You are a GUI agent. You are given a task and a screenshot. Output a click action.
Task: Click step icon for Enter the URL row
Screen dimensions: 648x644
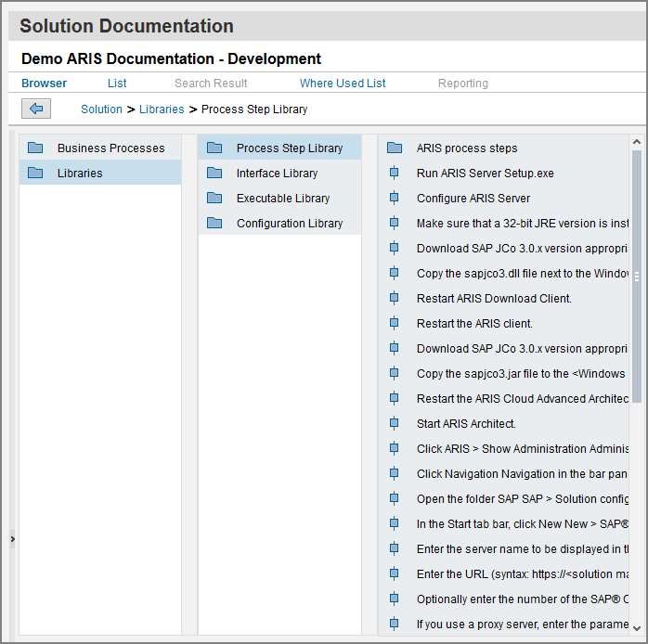pyautogui.click(x=395, y=573)
